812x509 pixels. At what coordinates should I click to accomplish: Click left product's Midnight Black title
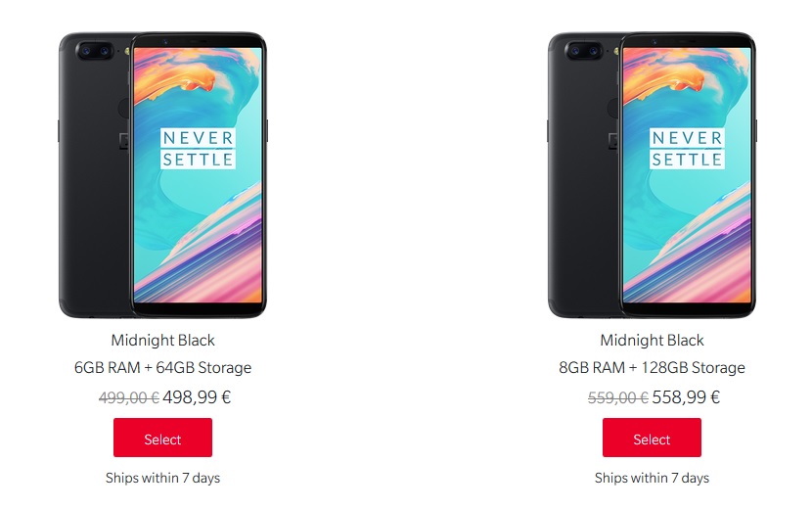tap(162, 340)
